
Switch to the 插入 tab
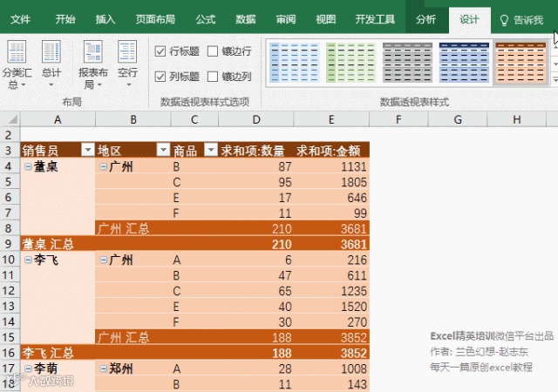[105, 19]
